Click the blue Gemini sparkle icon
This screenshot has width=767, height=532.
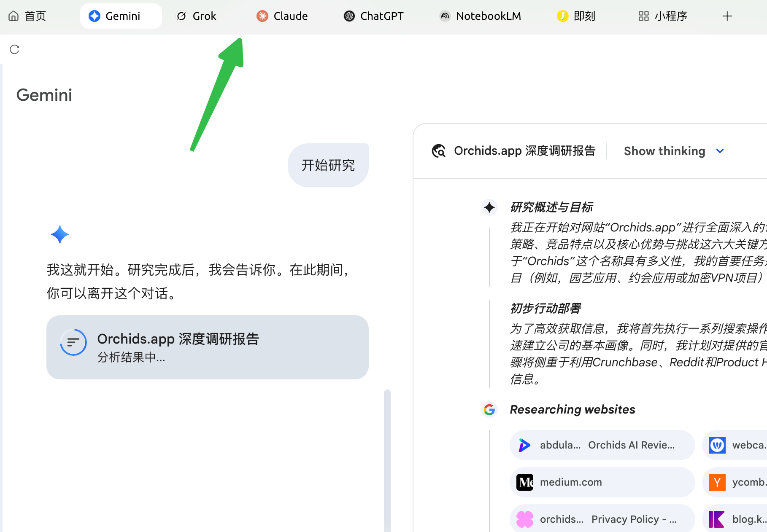(60, 234)
